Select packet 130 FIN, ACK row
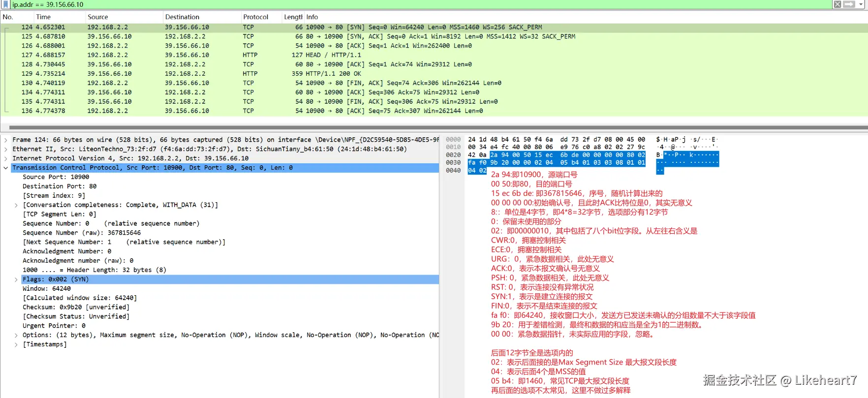This screenshot has width=868, height=398. (434, 83)
